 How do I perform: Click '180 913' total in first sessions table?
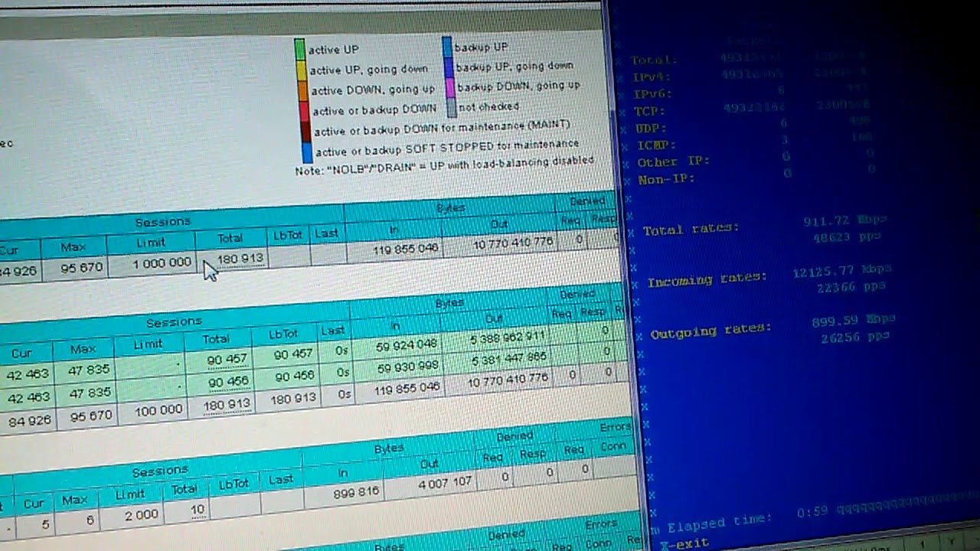(240, 259)
